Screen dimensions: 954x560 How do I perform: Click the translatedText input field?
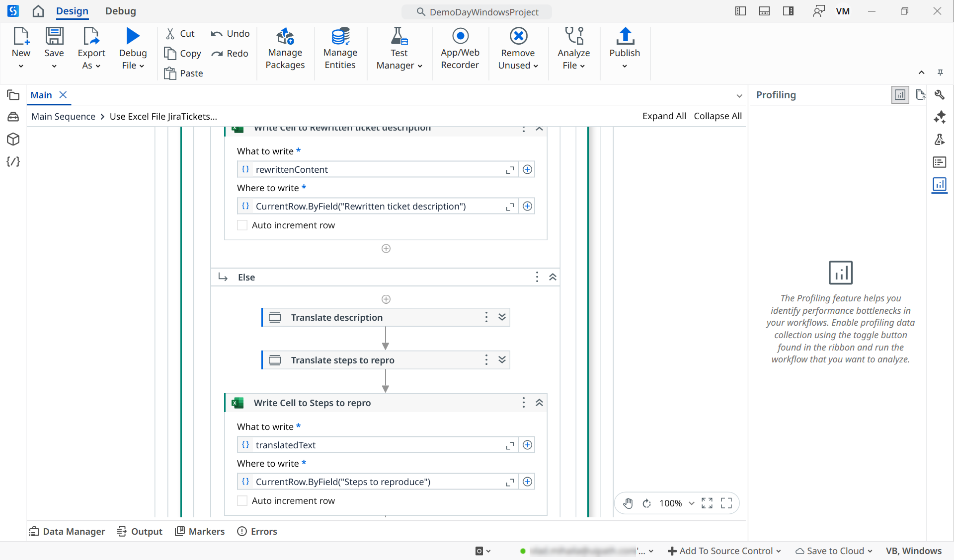point(378,445)
